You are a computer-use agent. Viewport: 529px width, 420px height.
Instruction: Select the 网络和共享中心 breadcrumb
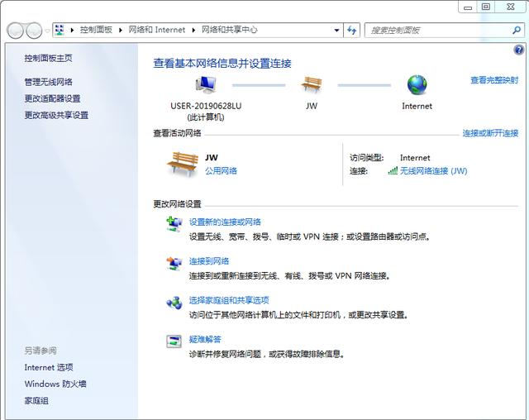click(230, 30)
